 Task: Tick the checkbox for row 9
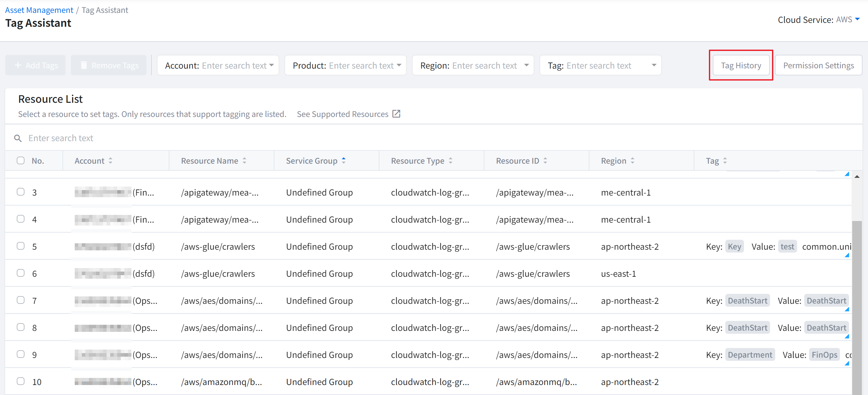[x=21, y=354]
